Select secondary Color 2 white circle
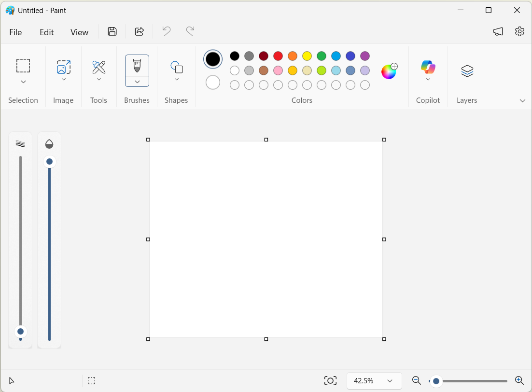The height and width of the screenshot is (392, 532). click(213, 83)
